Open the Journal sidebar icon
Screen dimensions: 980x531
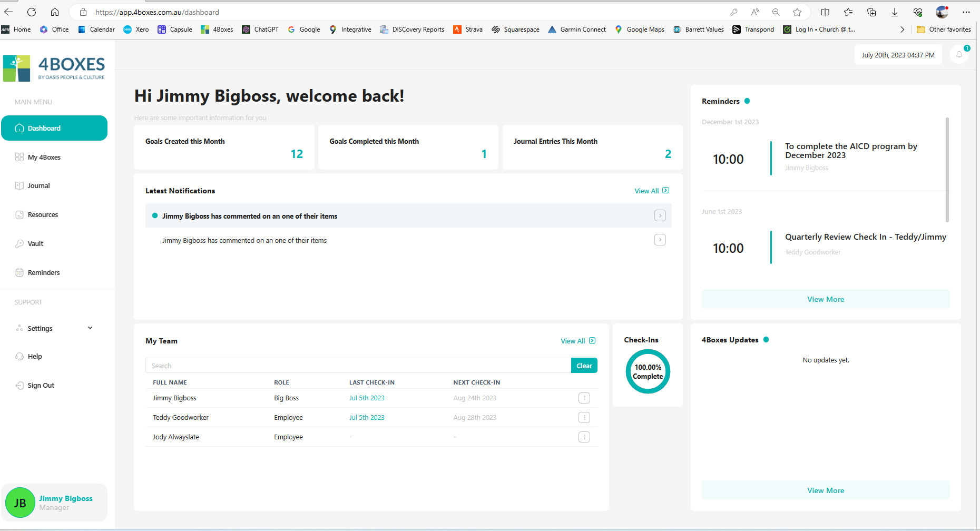pos(19,186)
